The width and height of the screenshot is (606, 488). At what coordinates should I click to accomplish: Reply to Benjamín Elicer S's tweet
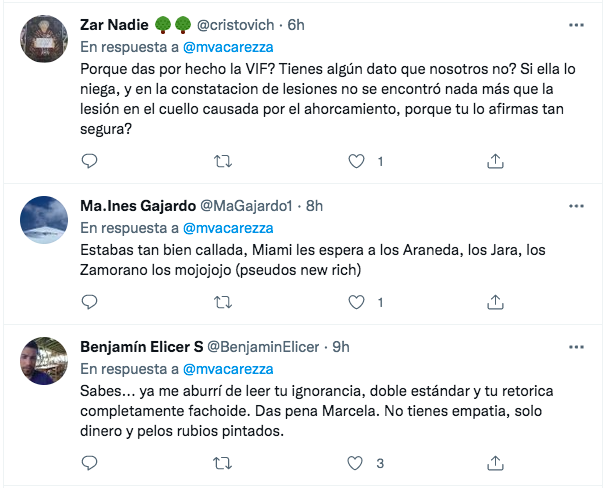pos(89,463)
